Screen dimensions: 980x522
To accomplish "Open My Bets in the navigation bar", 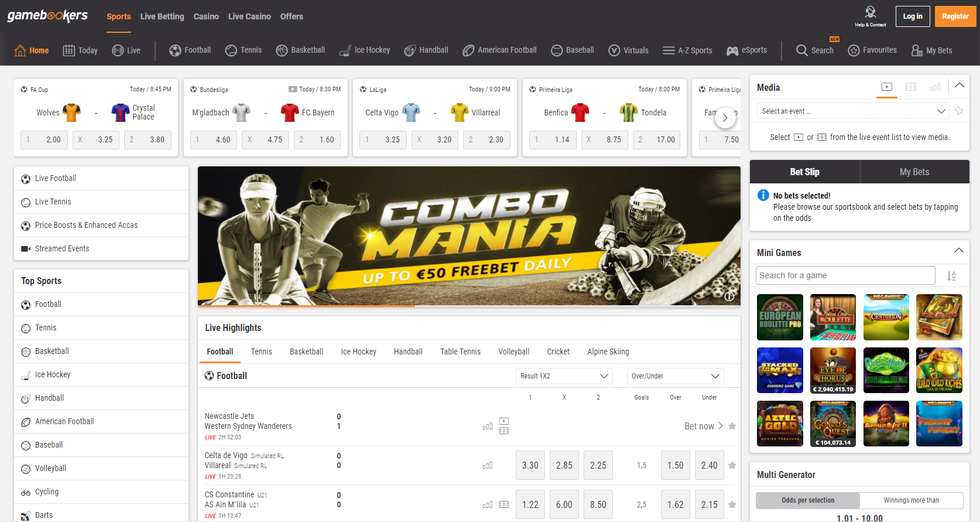I will [931, 50].
